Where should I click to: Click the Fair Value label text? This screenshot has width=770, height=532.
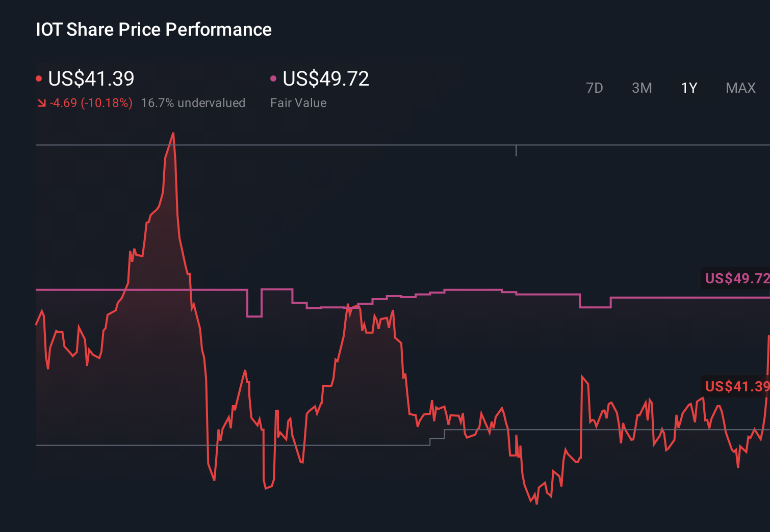tap(298, 102)
